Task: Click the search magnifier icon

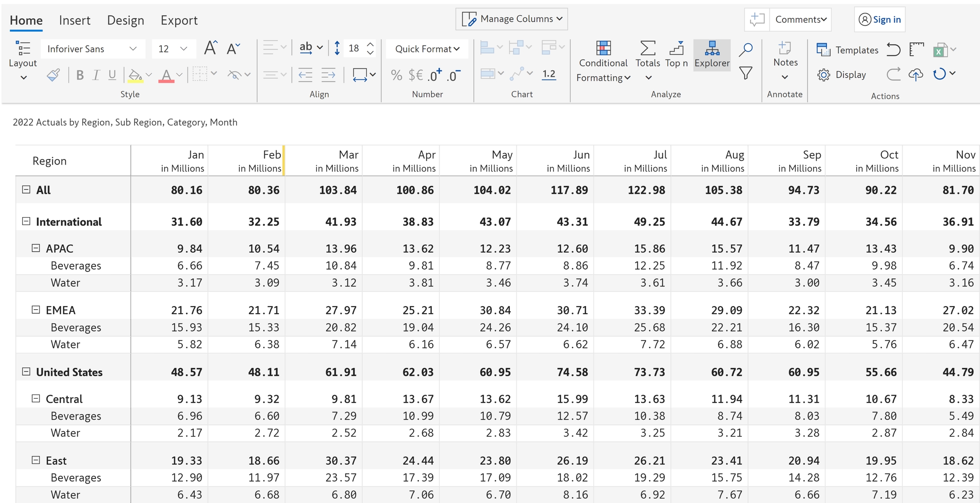Action: (746, 49)
